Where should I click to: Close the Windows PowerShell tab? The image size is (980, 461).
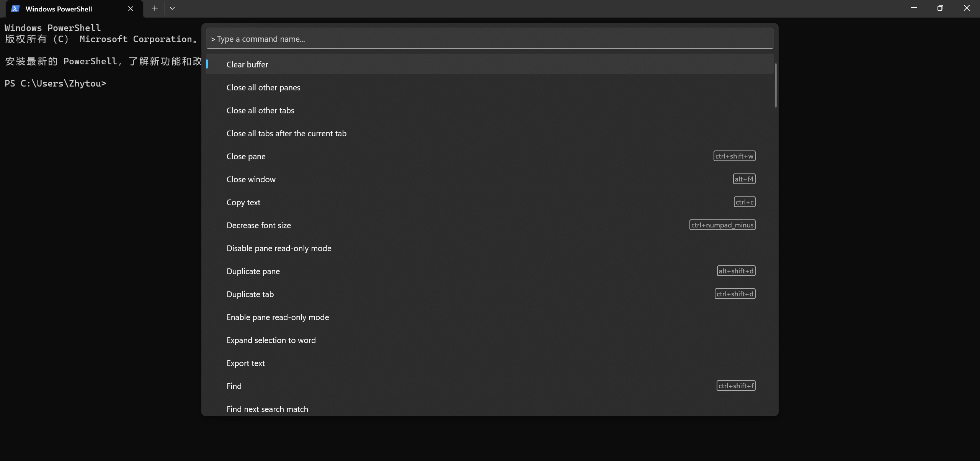point(131,9)
